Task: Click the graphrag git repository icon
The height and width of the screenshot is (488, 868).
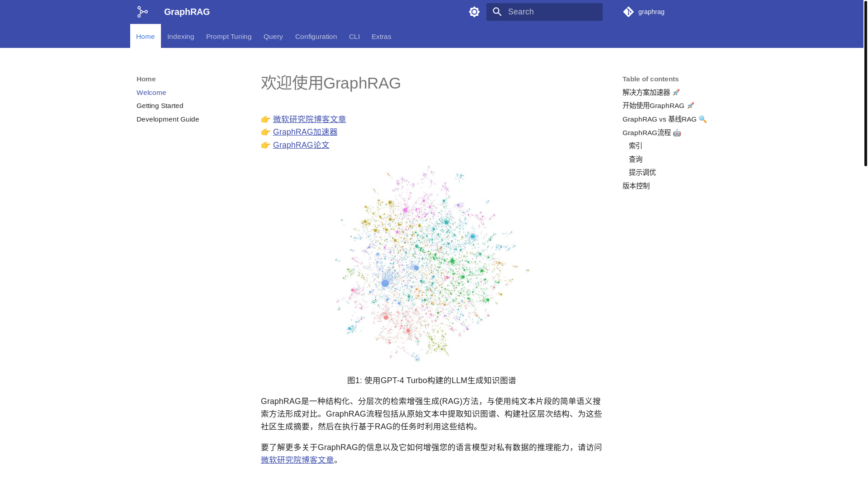Action: (x=628, y=12)
